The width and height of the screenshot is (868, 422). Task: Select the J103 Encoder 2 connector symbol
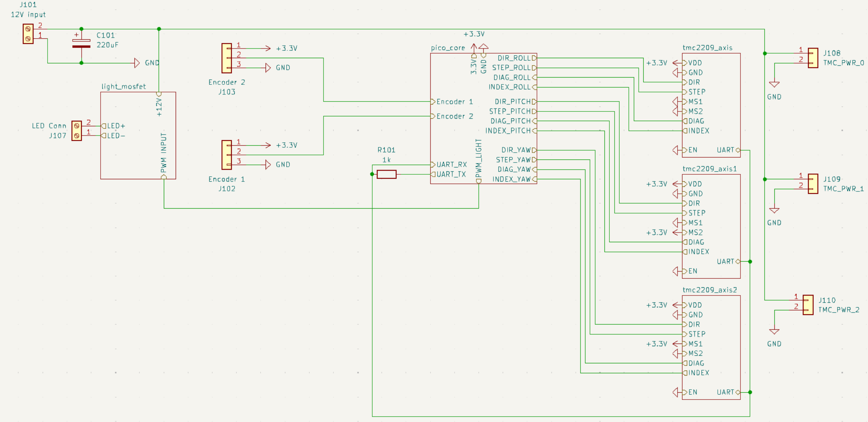coord(227,58)
